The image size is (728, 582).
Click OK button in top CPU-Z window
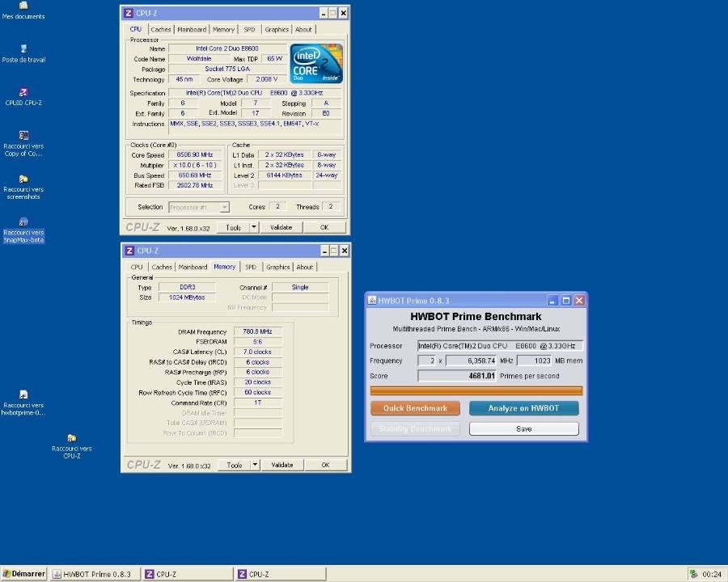click(x=324, y=227)
